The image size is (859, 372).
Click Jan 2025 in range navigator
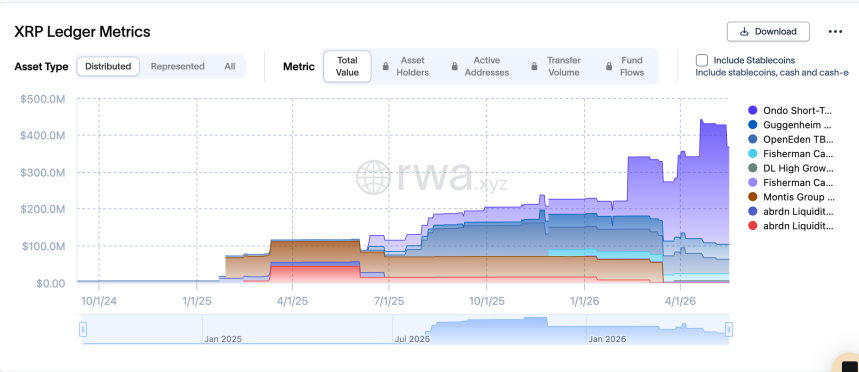tap(223, 339)
